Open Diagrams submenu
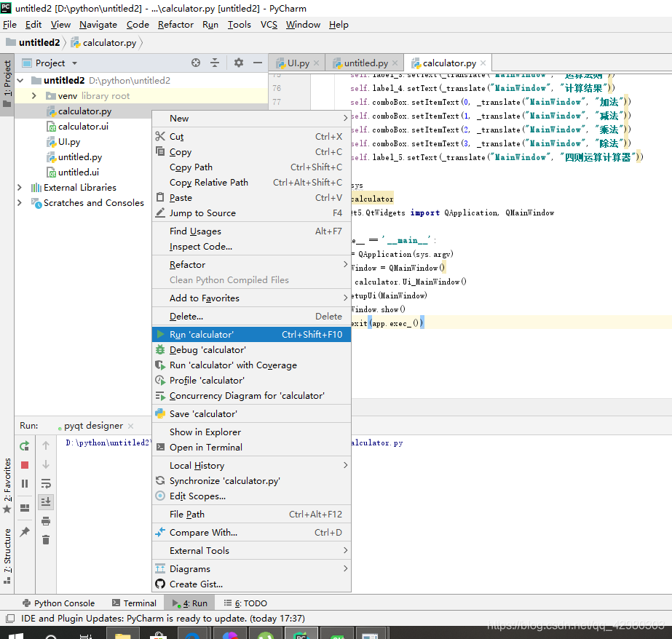This screenshot has height=639, width=672. coord(252,568)
